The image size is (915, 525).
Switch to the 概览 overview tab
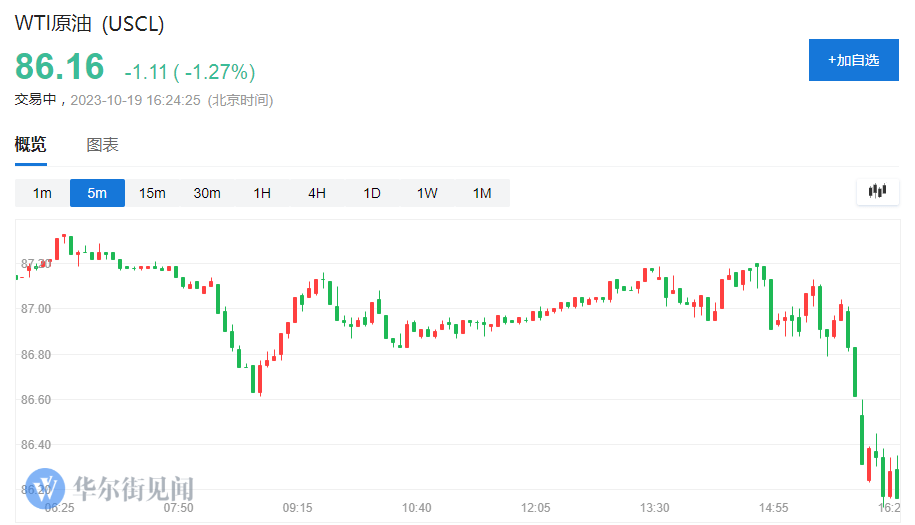(30, 145)
